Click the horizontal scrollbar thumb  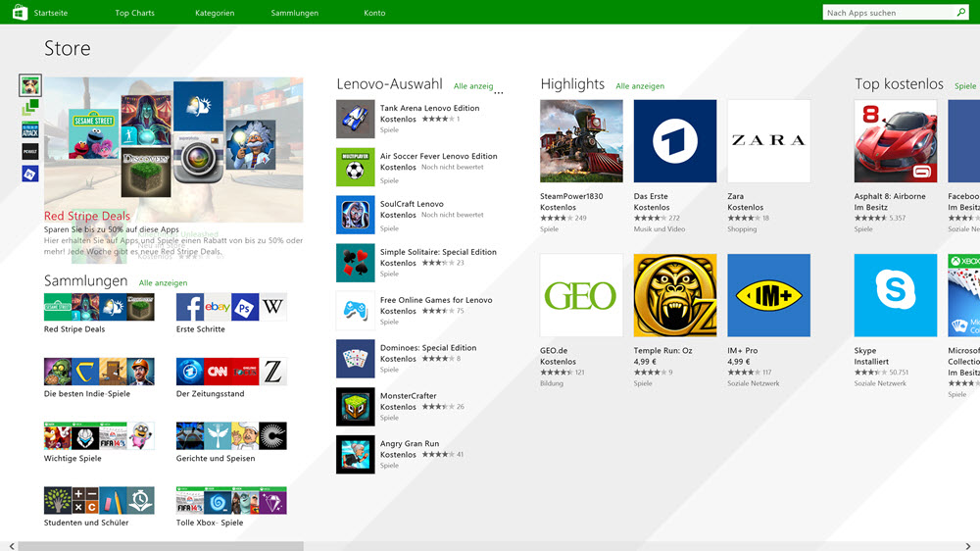(161, 546)
